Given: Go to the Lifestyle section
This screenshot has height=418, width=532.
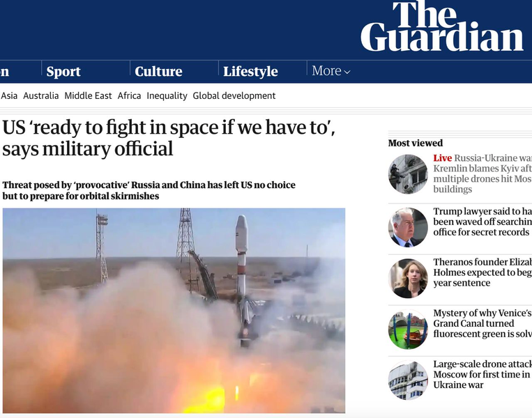Looking at the screenshot, I should tap(250, 71).
